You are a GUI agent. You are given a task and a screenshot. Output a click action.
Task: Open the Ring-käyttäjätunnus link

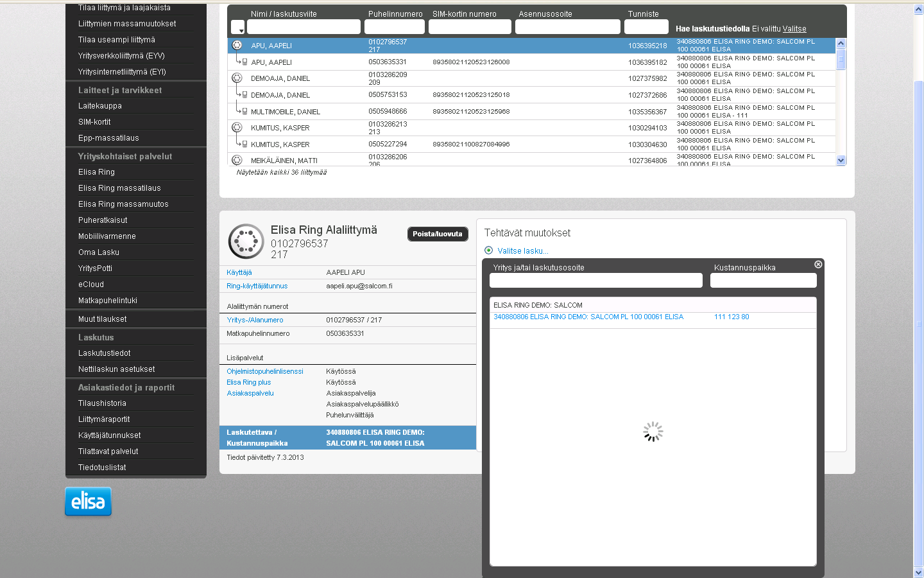(x=257, y=286)
